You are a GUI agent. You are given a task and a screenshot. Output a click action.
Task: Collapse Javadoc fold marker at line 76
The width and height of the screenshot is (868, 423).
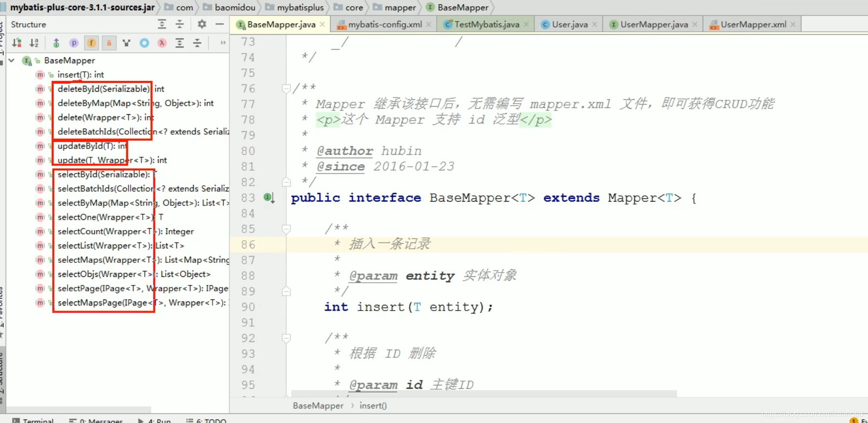286,88
